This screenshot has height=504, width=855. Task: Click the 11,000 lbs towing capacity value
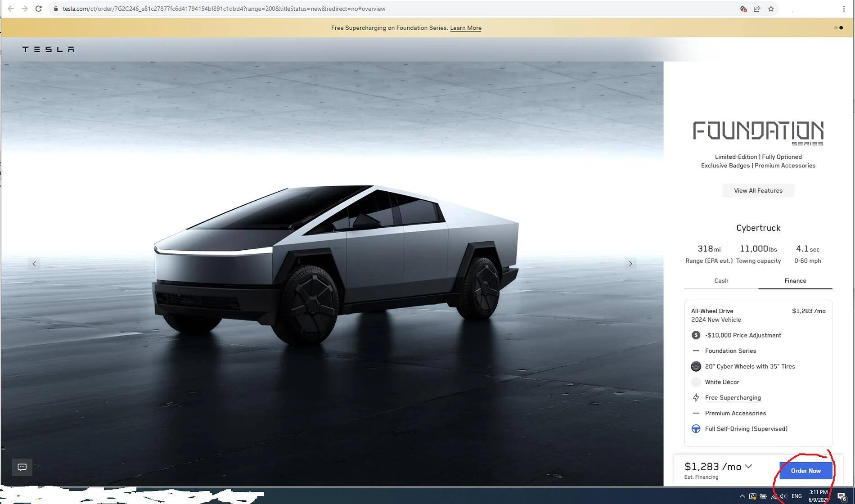pos(758,249)
